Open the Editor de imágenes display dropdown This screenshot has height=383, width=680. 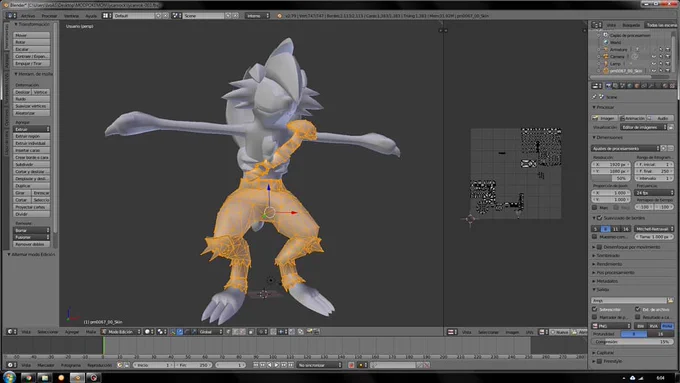(644, 127)
